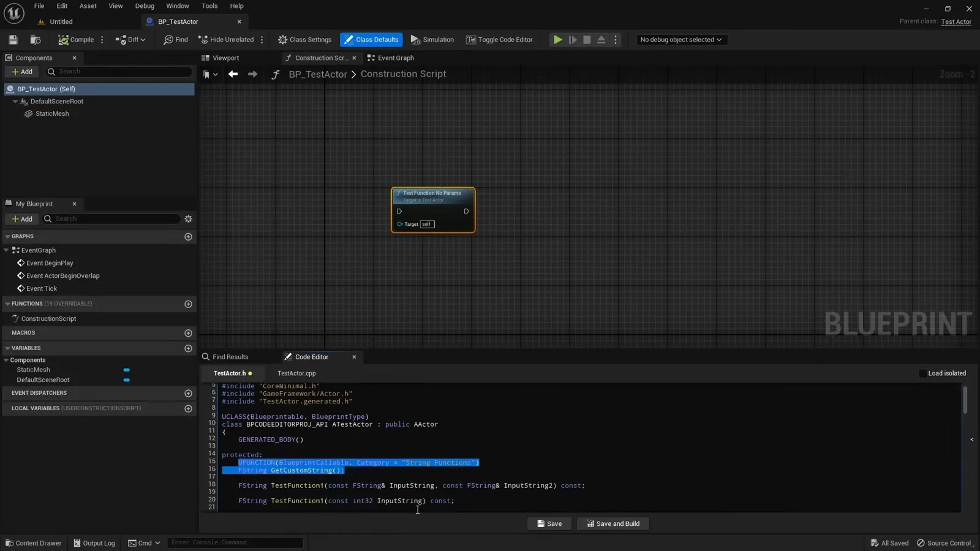
Task: Open TestActor.cpp code tab
Action: pos(296,373)
